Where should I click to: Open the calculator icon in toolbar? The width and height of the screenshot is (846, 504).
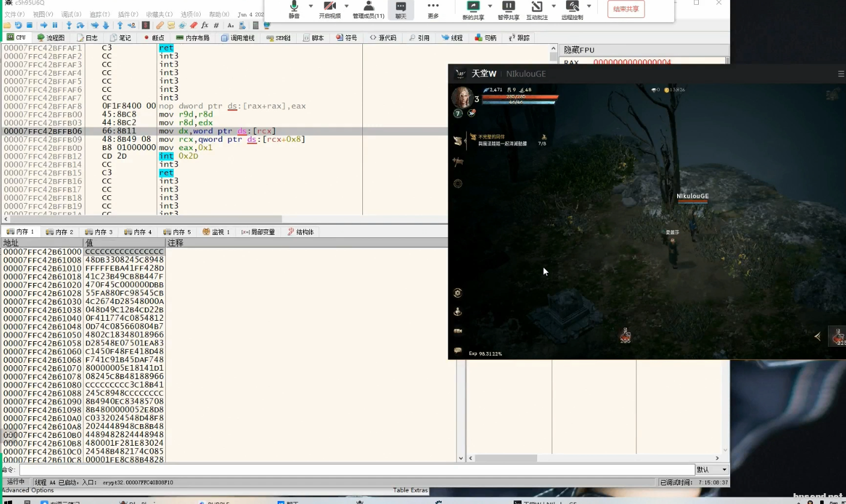click(255, 25)
